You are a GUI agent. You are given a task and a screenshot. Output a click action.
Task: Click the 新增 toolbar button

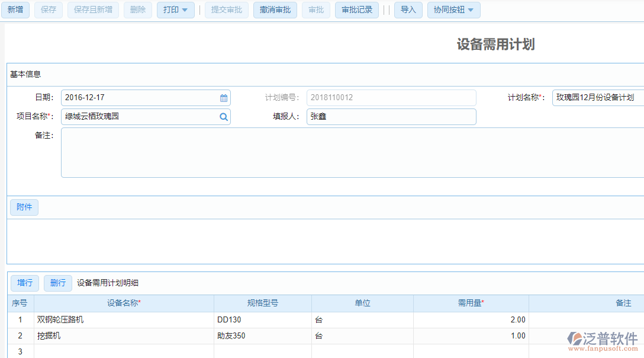15,10
